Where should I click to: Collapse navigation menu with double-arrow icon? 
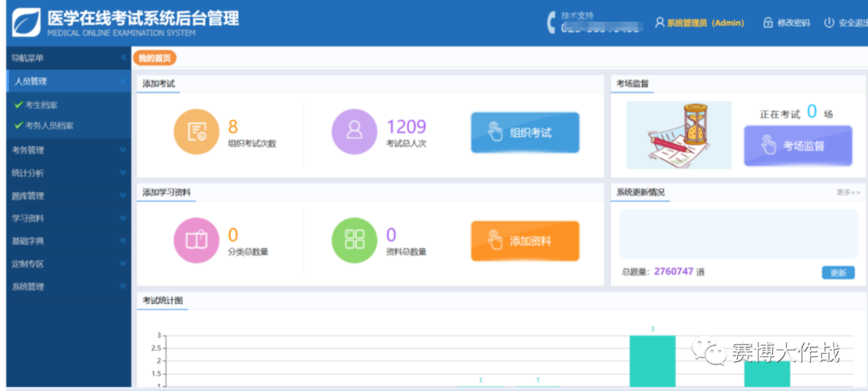tap(124, 58)
